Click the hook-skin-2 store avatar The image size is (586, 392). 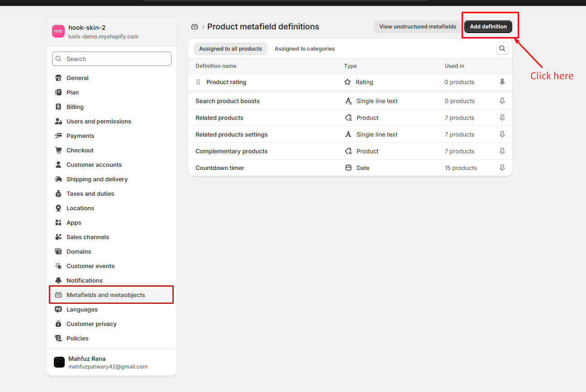(58, 31)
